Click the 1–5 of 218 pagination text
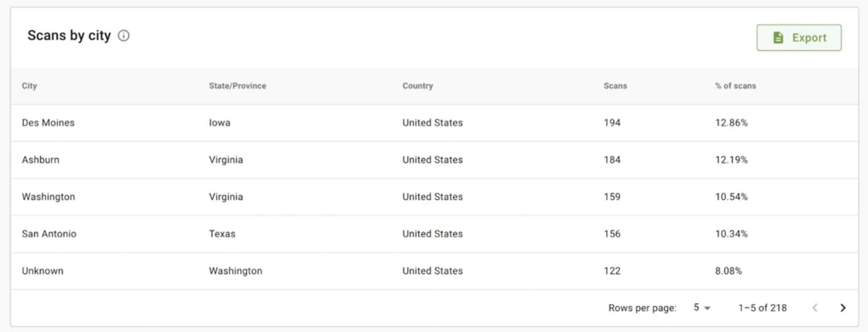Viewport: 868px width, 332px height. coord(763,308)
